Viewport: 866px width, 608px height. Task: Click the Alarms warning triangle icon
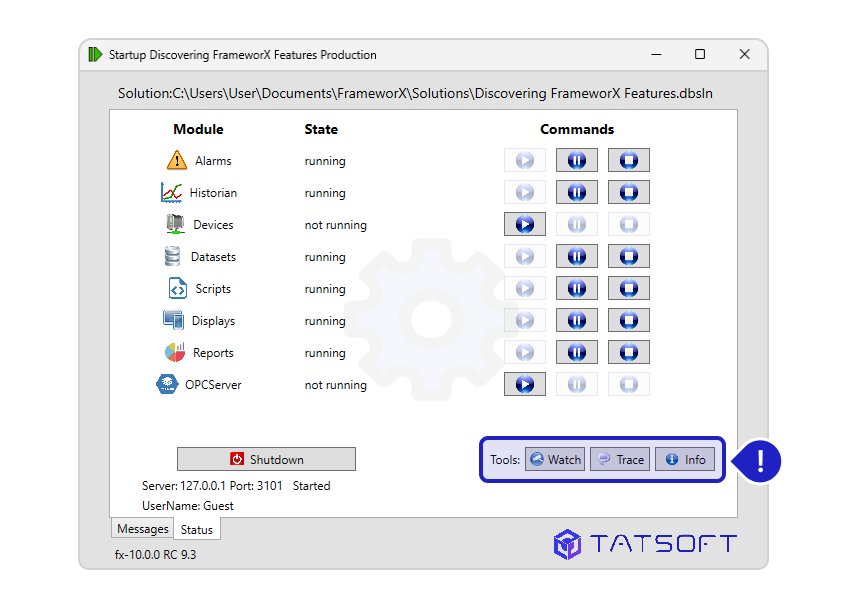pos(177,160)
